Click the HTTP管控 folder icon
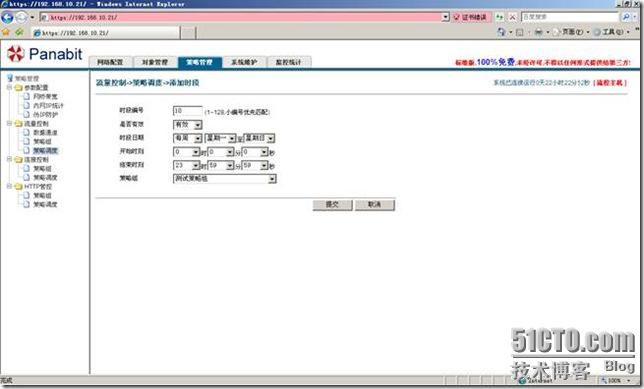 coord(18,186)
